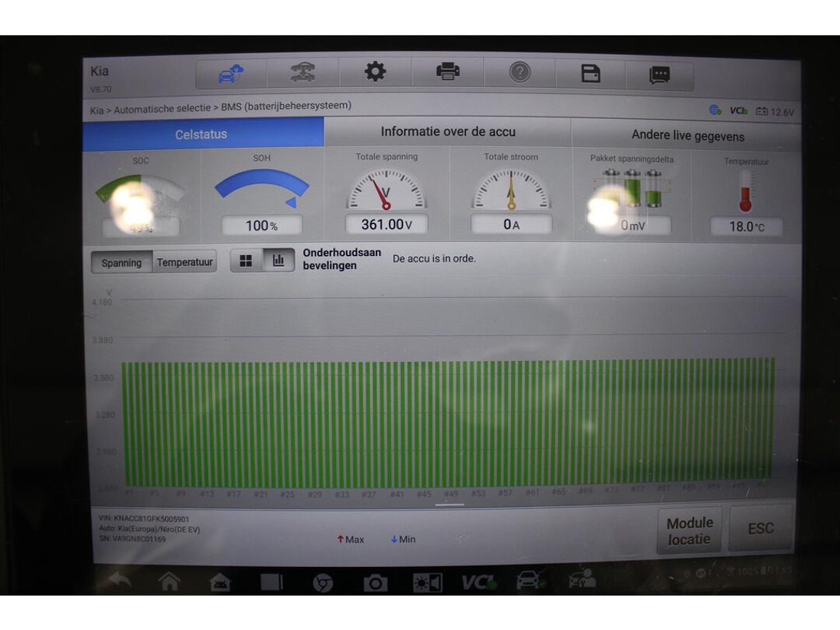This screenshot has height=630, width=840.
Task: Select the grid layout view button
Action: tap(246, 261)
